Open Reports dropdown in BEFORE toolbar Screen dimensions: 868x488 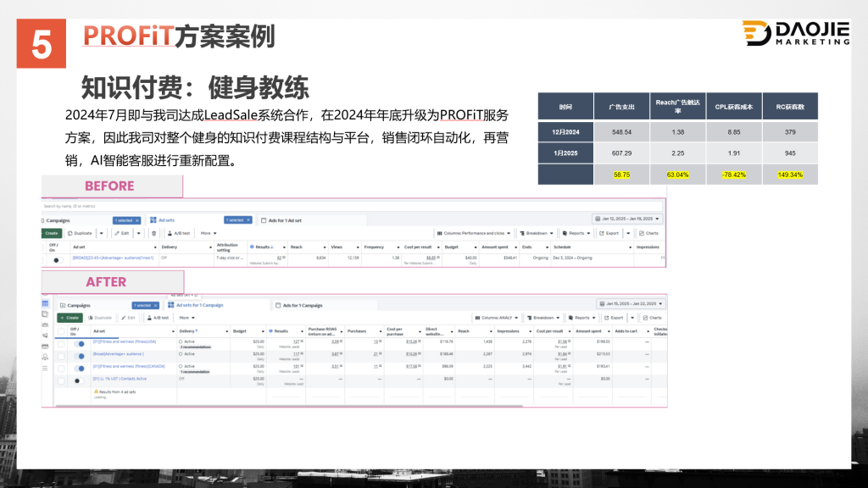coord(576,234)
